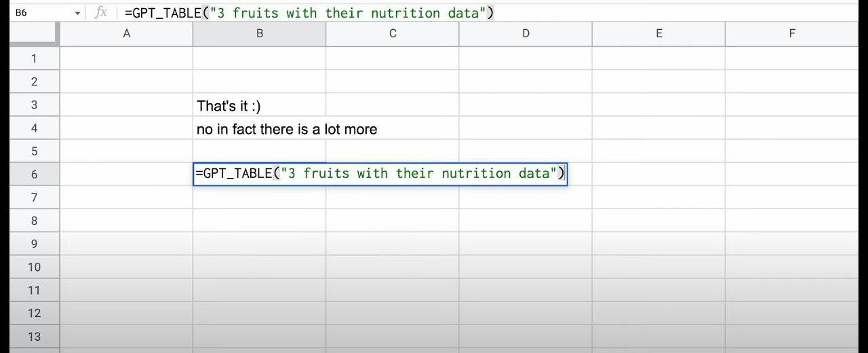
Task: Click the GPT_TABLE formula in cell B6
Action: [380, 174]
